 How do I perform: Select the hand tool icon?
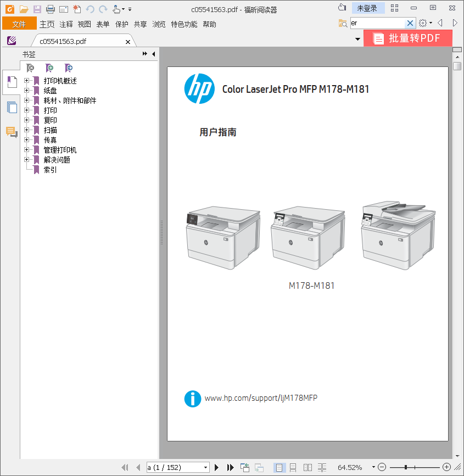pyautogui.click(x=116, y=9)
